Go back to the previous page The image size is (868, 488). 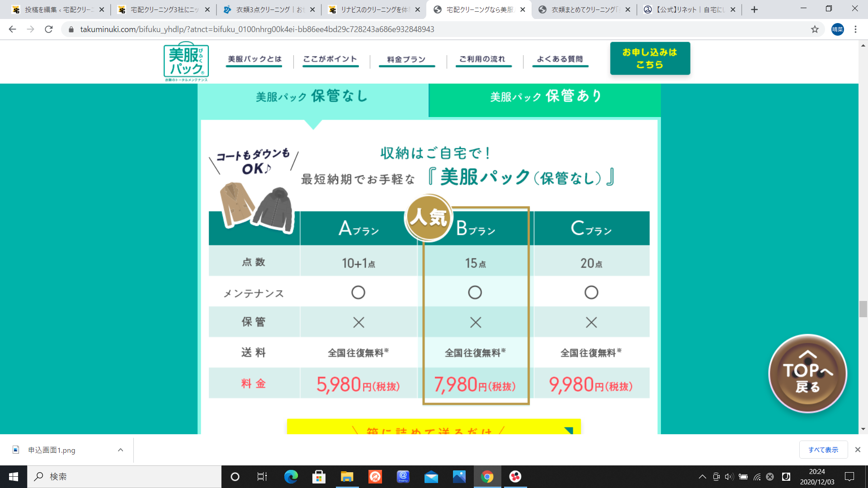pos(12,29)
